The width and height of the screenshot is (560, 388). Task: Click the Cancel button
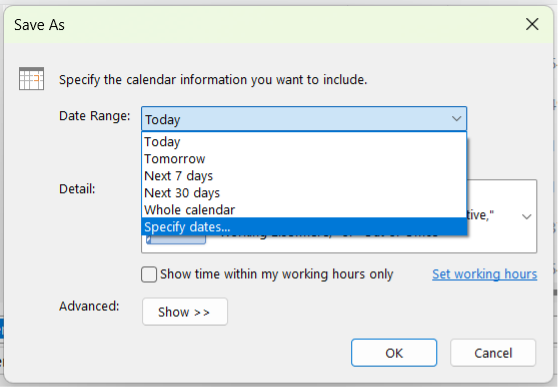[493, 353]
